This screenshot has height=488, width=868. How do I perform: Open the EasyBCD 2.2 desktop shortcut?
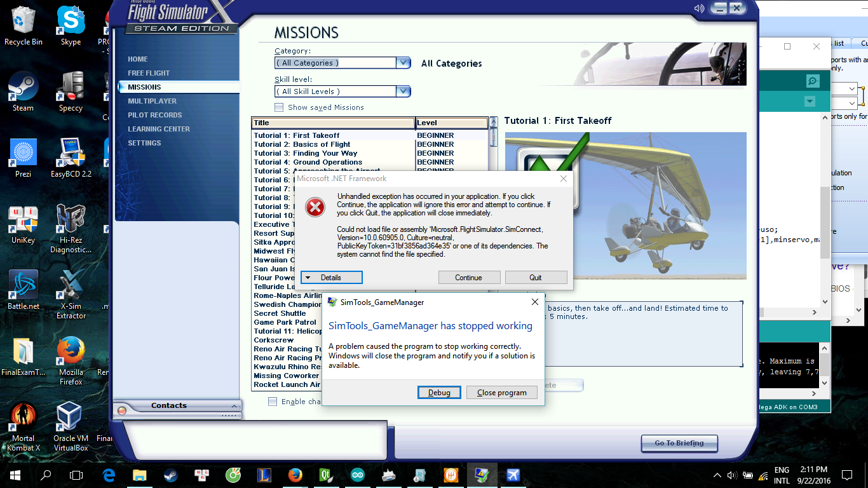click(71, 158)
